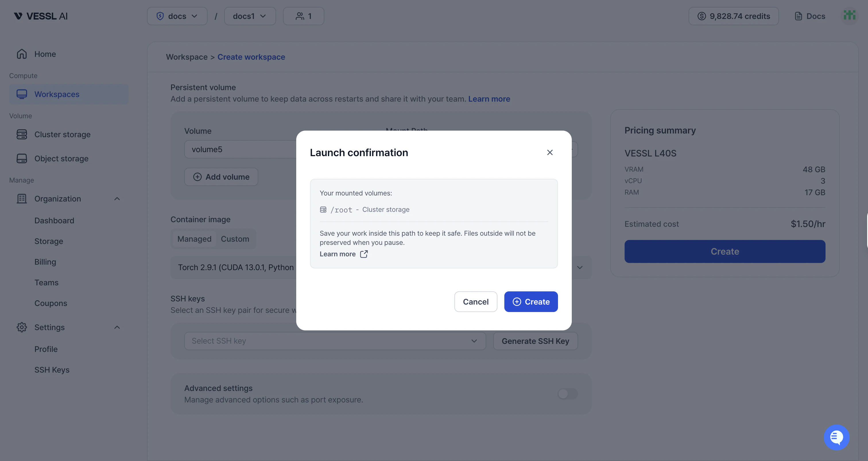This screenshot has width=868, height=461.
Task: Open the docs1 project dropdown
Action: point(250,16)
